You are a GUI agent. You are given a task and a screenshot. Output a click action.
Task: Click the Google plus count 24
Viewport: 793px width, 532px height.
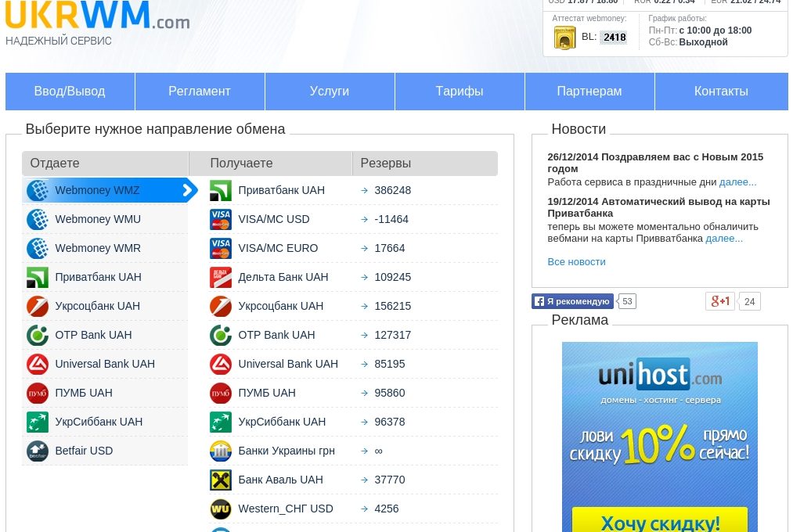[x=749, y=302]
